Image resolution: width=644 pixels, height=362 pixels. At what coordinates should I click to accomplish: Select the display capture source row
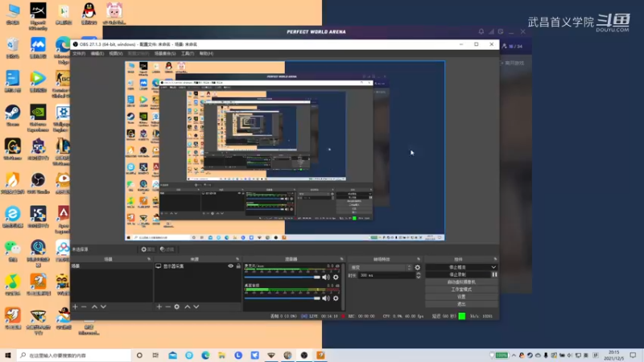tap(197, 266)
